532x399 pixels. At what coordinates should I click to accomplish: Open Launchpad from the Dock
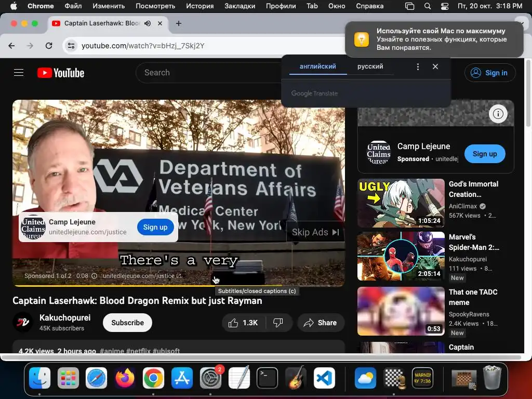click(68, 378)
